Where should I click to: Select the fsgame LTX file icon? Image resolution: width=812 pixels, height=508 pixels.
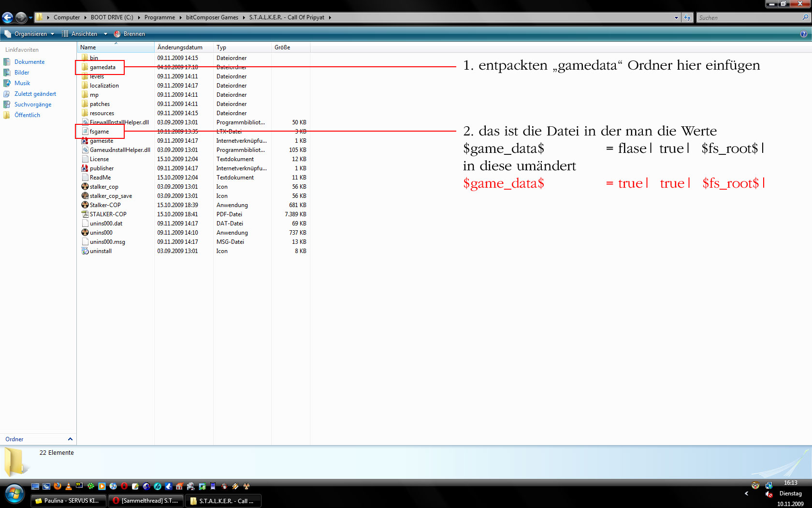coord(85,132)
